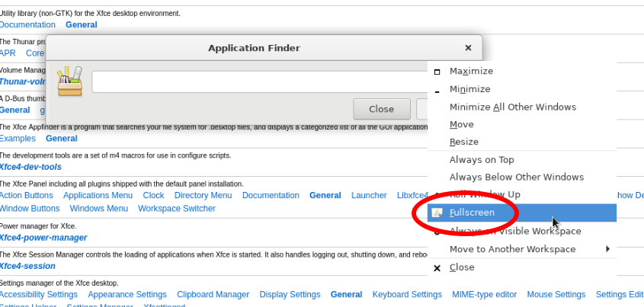644x307 pixels.
Task: Click the Application Finder toolbox icon
Action: pos(69,81)
